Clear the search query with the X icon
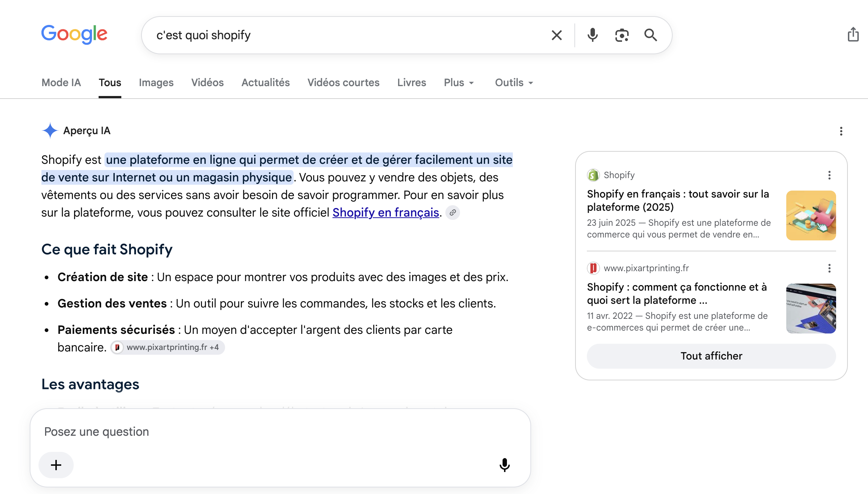The image size is (868, 494). (x=556, y=35)
